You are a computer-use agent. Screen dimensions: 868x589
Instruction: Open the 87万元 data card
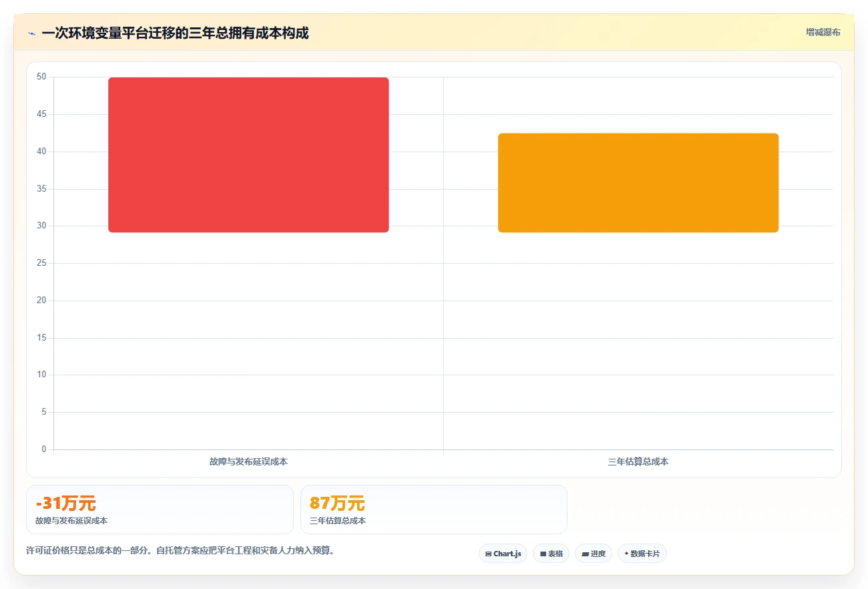click(x=434, y=510)
